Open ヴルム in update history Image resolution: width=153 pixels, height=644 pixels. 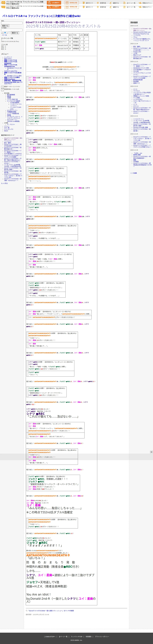[x=135, y=37]
